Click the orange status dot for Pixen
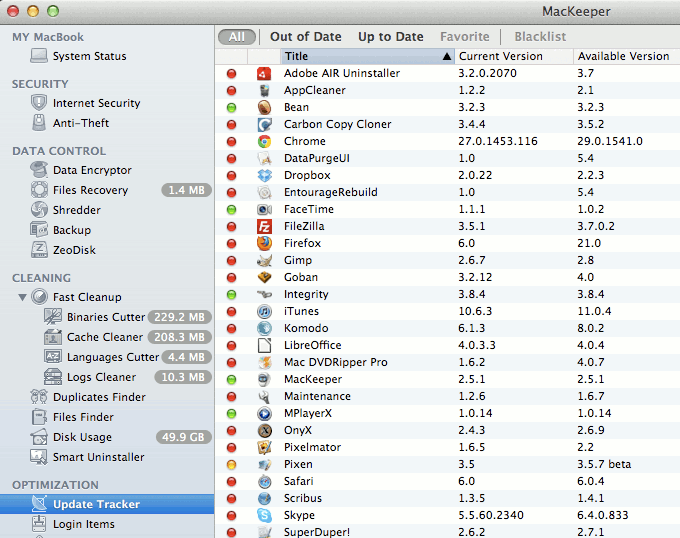Viewport: 680px width, 538px height. click(x=232, y=464)
